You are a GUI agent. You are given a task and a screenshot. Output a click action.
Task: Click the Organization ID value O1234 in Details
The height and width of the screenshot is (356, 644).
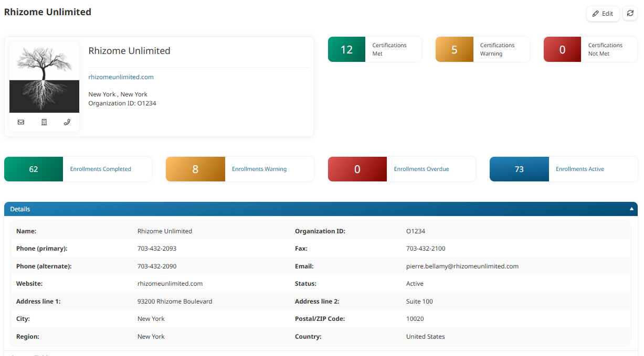pos(416,231)
